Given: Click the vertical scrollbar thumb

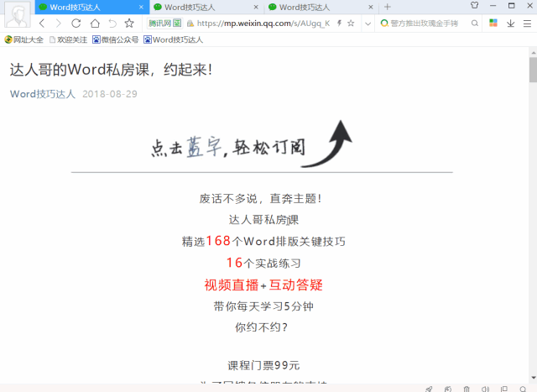Looking at the screenshot, I should 533,70.
